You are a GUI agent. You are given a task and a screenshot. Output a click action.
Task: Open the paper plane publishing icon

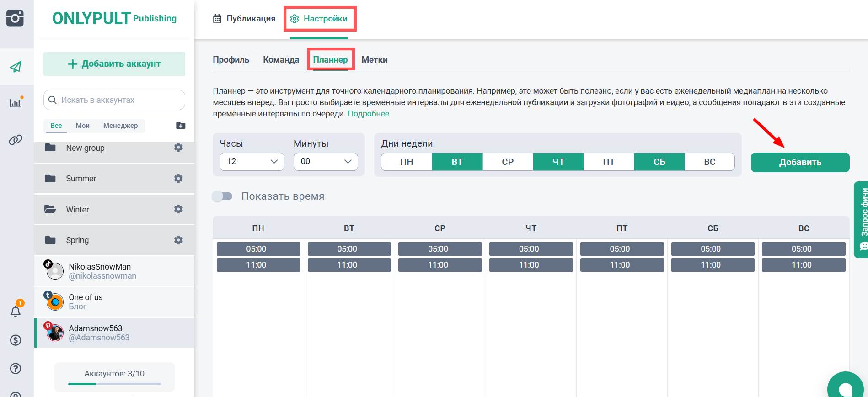pos(16,67)
